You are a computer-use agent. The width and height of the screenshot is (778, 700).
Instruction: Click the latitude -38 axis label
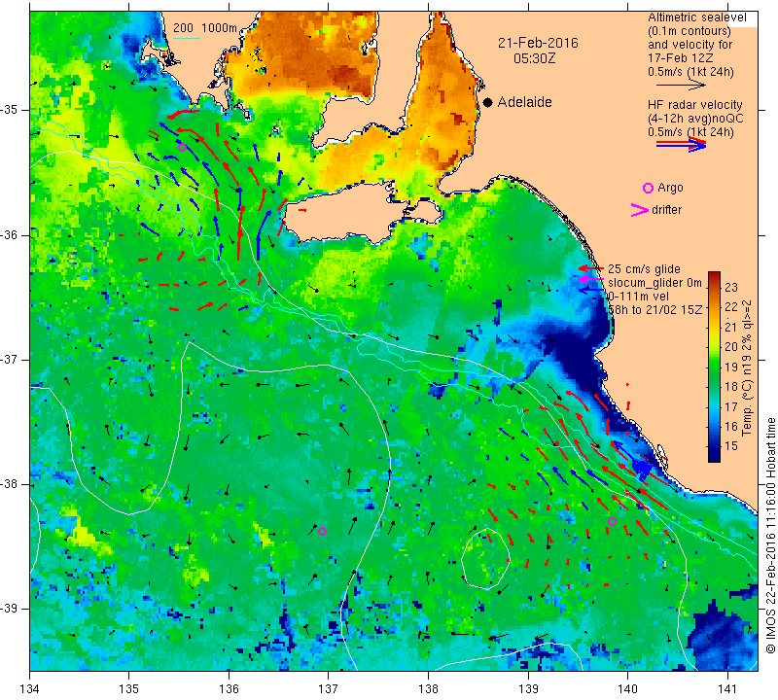point(10,484)
